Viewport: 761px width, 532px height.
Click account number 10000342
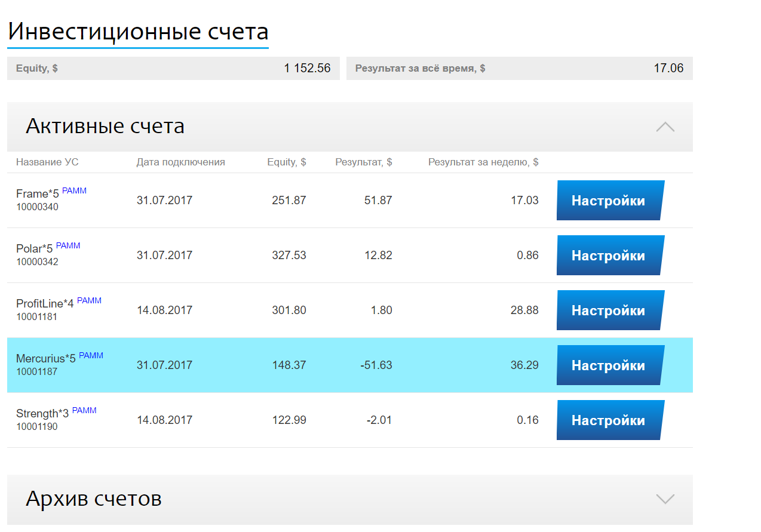37,262
